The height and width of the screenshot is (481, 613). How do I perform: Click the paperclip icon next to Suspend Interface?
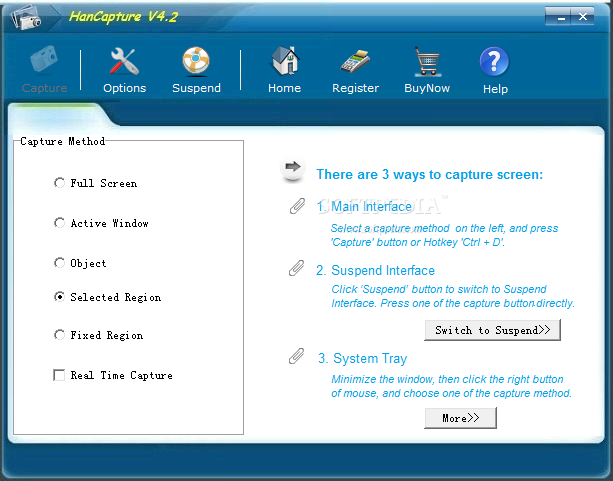point(296,268)
